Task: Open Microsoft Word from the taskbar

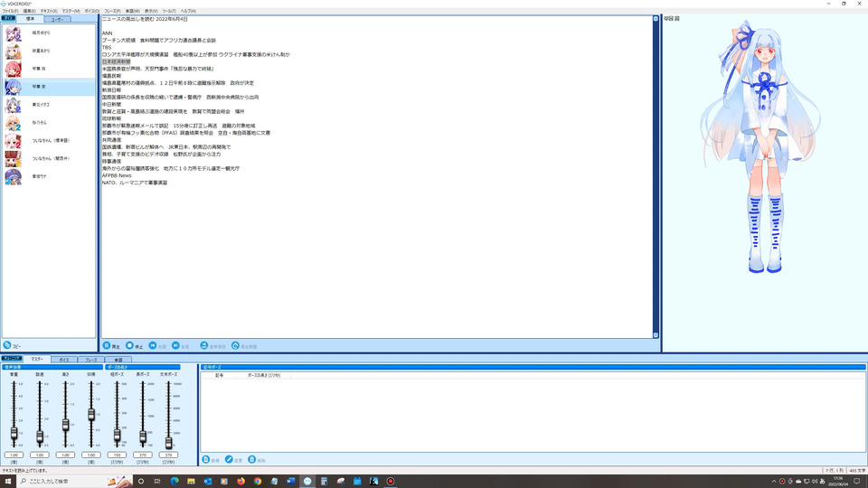Action: [x=290, y=482]
